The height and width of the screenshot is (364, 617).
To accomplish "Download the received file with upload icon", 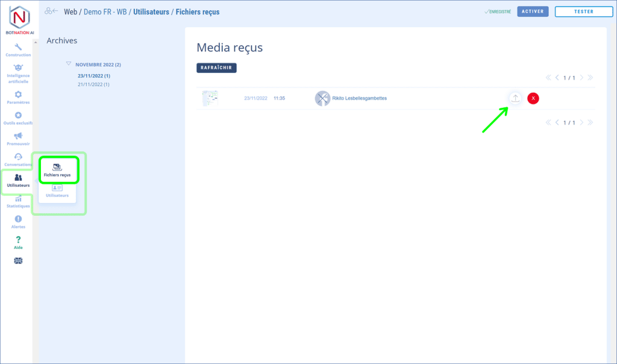I will 515,98.
